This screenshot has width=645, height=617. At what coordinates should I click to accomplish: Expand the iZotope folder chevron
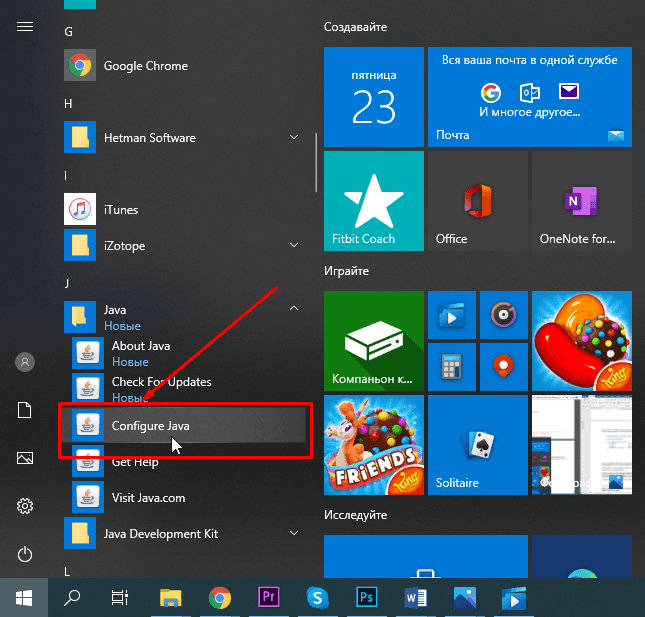coord(294,245)
